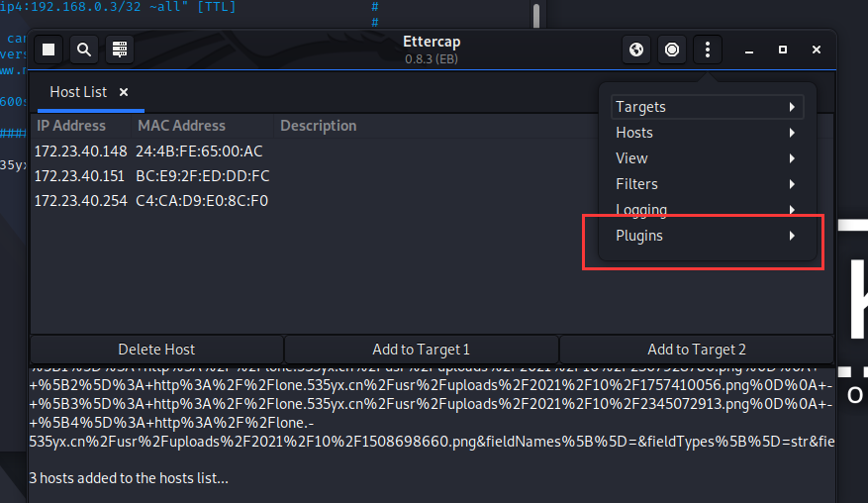Screen dimensions: 868x503
Task: Close the Host List tab
Action: [124, 92]
